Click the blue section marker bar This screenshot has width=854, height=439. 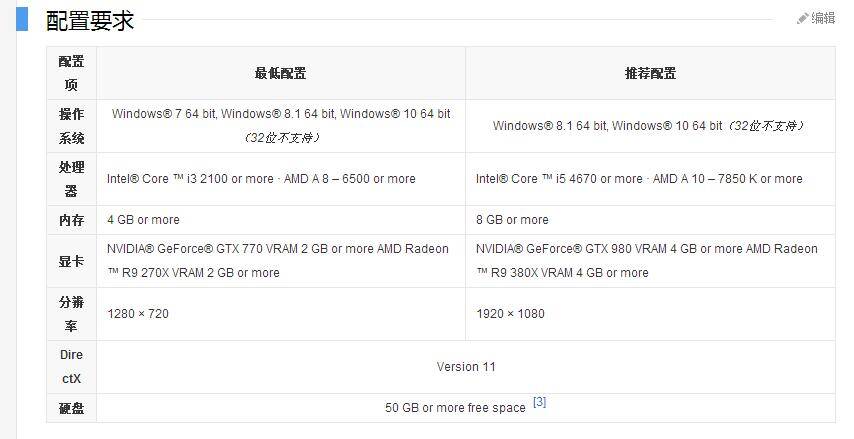[22, 18]
